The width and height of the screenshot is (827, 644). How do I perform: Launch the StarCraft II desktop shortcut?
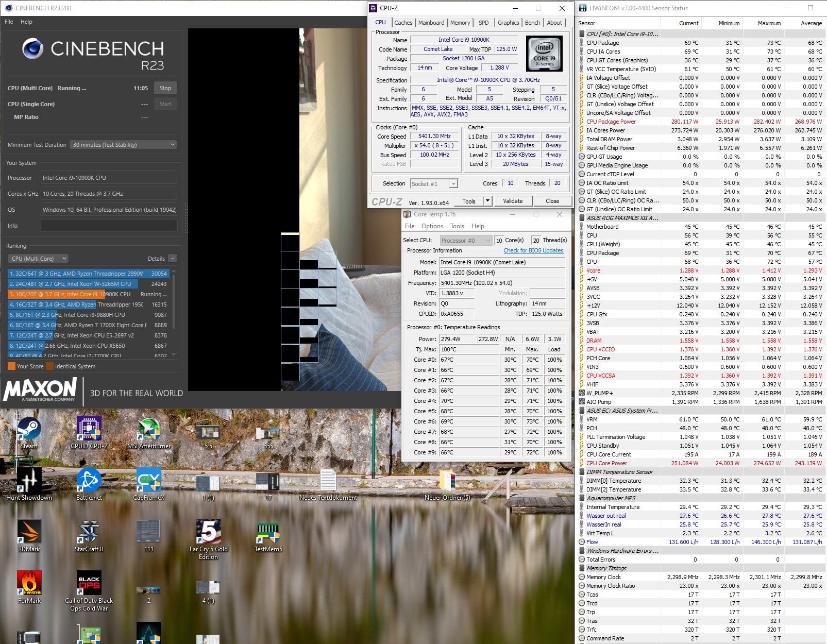pos(89,536)
